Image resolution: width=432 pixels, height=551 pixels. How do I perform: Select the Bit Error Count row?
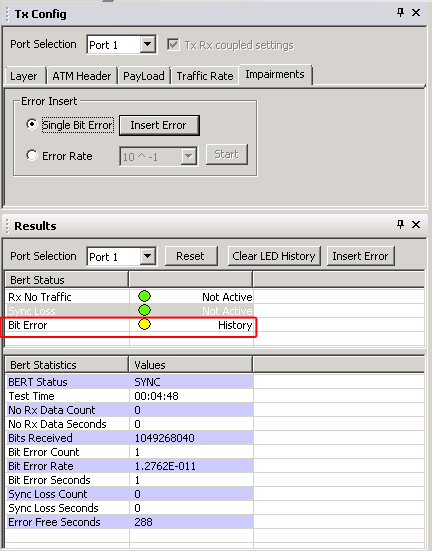[x=130, y=452]
